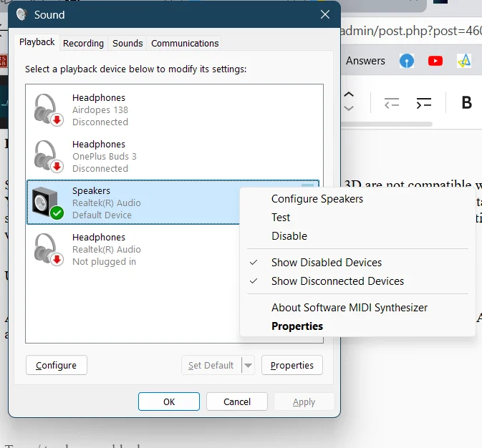Choose Disable from the context menu
Image resolution: width=482 pixels, height=448 pixels.
(289, 236)
